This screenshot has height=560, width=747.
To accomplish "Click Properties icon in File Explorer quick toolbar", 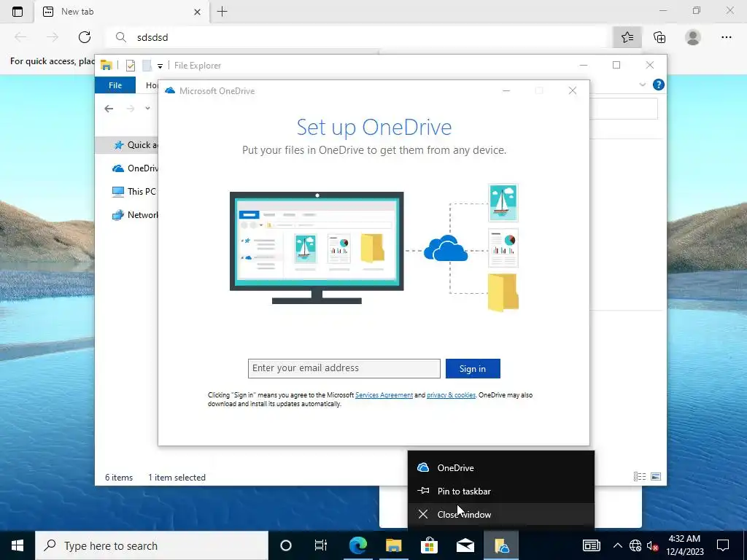I will coord(131,66).
